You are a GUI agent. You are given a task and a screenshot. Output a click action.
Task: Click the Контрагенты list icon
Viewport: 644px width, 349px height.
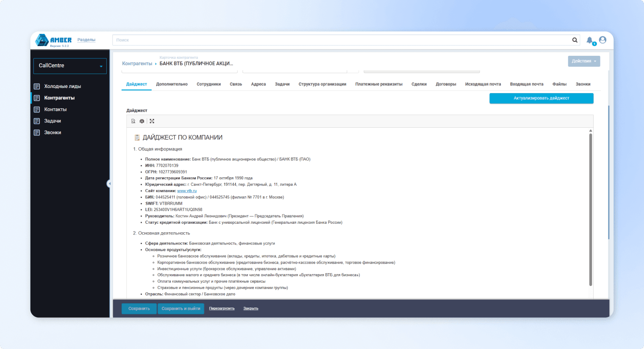click(x=37, y=98)
